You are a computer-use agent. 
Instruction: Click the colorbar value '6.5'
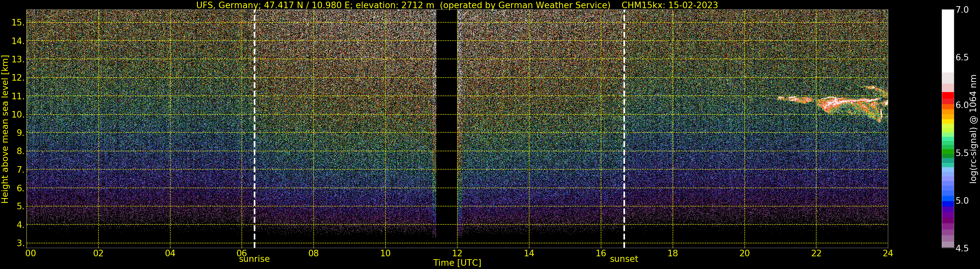[x=962, y=57]
